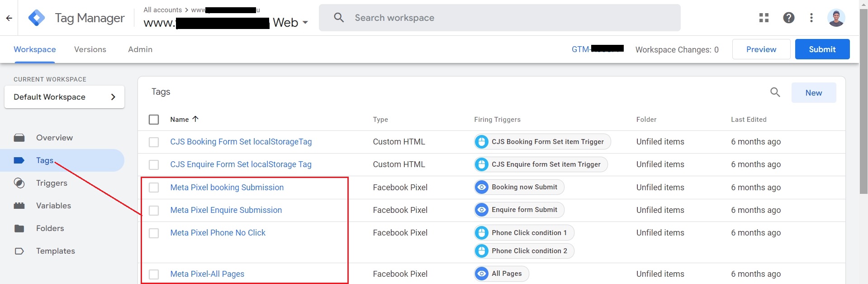Open the Meta Pixel-All Pages tag
The height and width of the screenshot is (284, 868).
pos(207,274)
